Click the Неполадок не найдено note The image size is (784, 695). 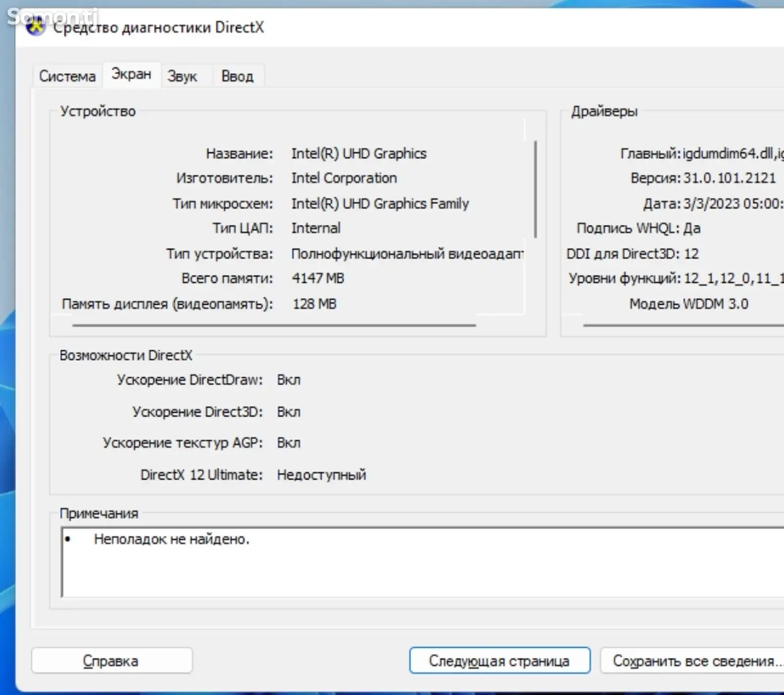click(171, 539)
